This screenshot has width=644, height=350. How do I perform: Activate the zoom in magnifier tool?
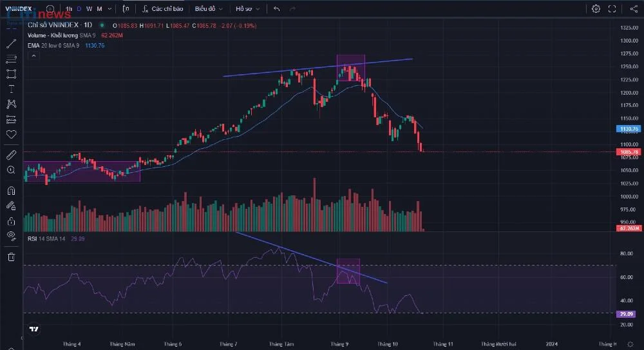pos(11,170)
